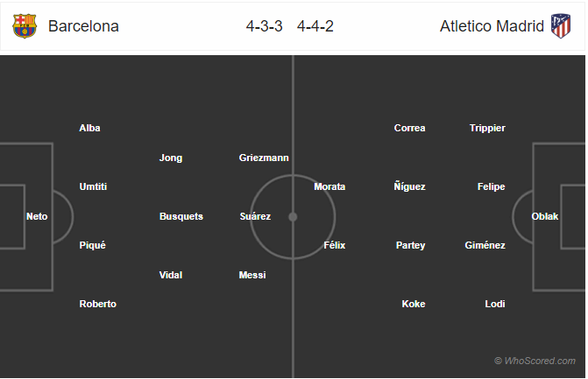Image resolution: width=588 pixels, height=379 pixels.
Task: Click on Suárez near the center circle
Action: point(255,216)
